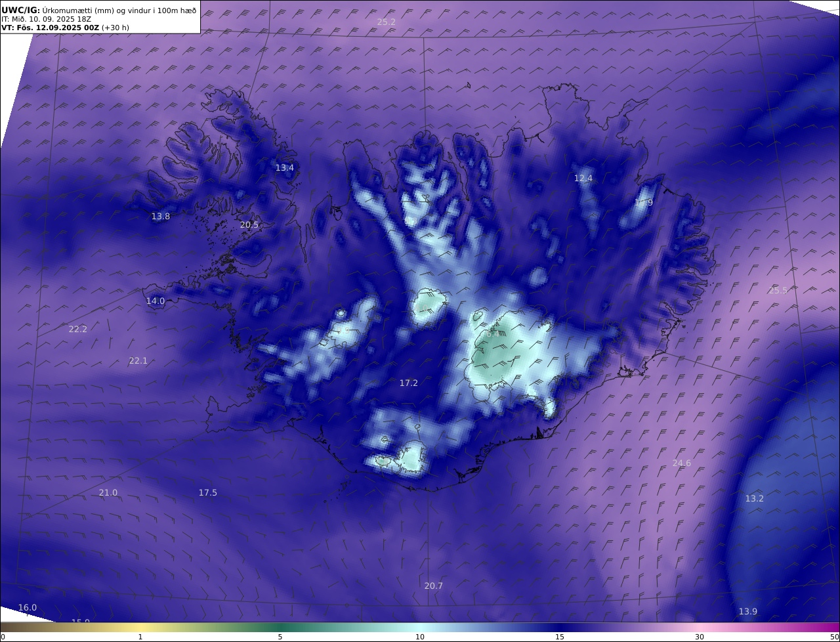Click the 17.5 value label on the map
The height and width of the screenshot is (642, 840).
207,492
